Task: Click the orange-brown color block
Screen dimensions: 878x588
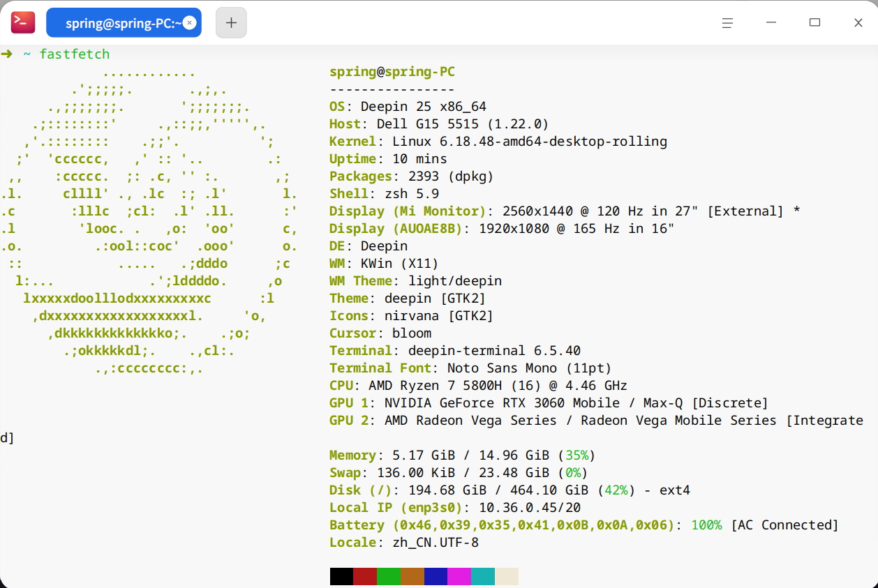Action: coord(412,576)
